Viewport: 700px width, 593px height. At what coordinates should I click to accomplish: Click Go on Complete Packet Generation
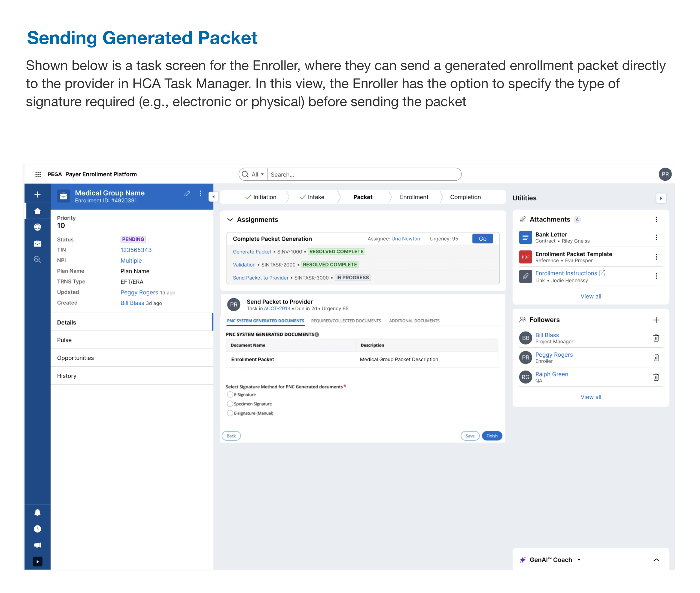coord(482,239)
